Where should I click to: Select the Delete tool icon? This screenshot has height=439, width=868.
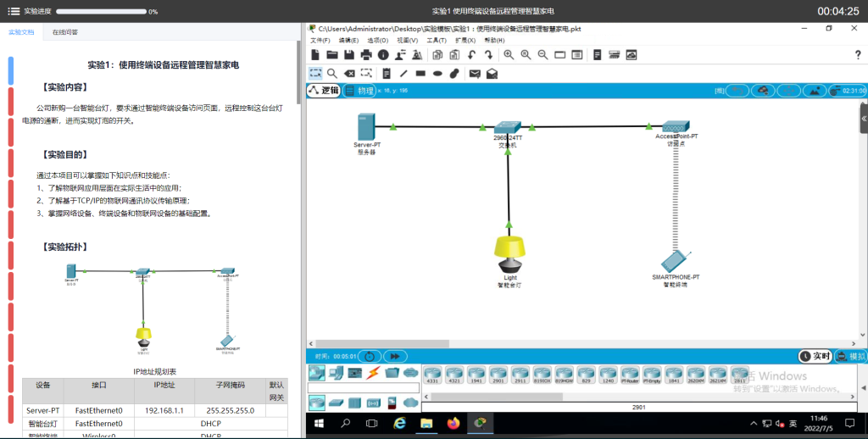point(350,74)
